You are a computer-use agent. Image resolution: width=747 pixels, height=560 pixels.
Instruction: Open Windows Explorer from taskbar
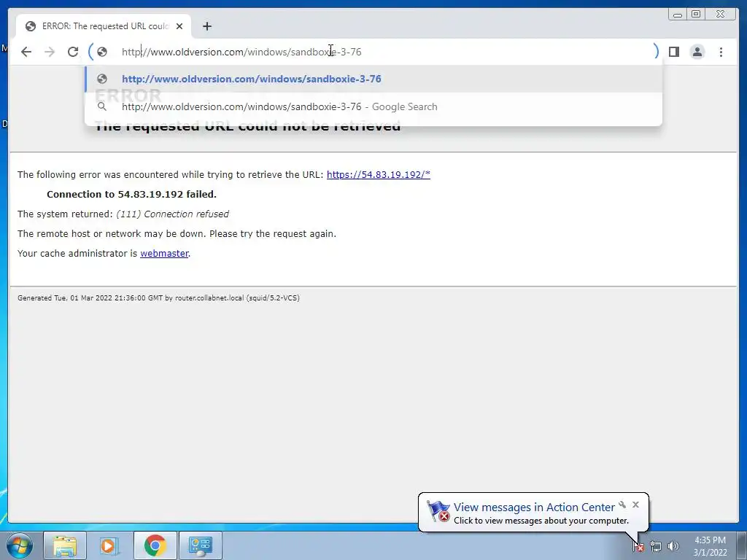click(65, 545)
